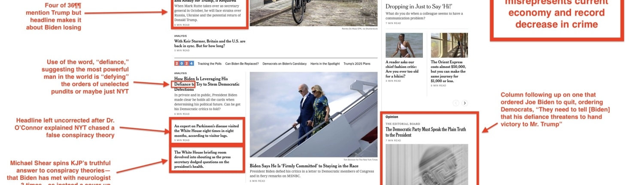Read the Parkinson's disease expert article

pyautogui.click(x=207, y=131)
